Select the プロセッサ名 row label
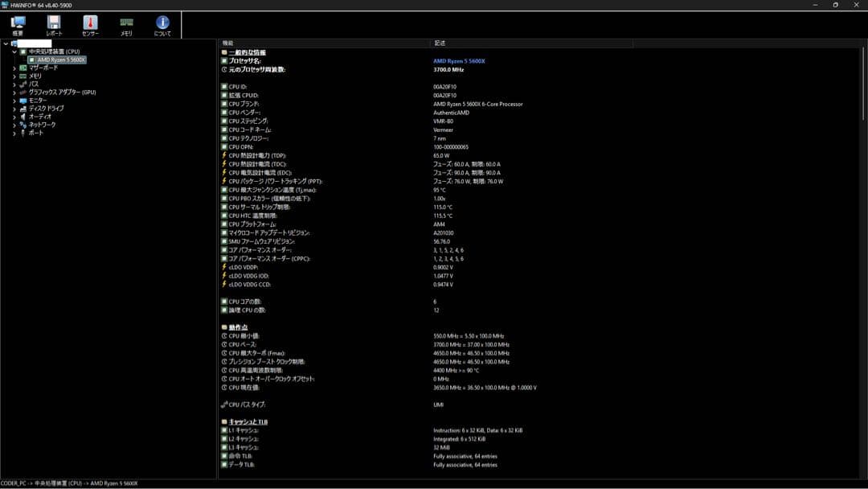This screenshot has height=489, width=868. 244,61
